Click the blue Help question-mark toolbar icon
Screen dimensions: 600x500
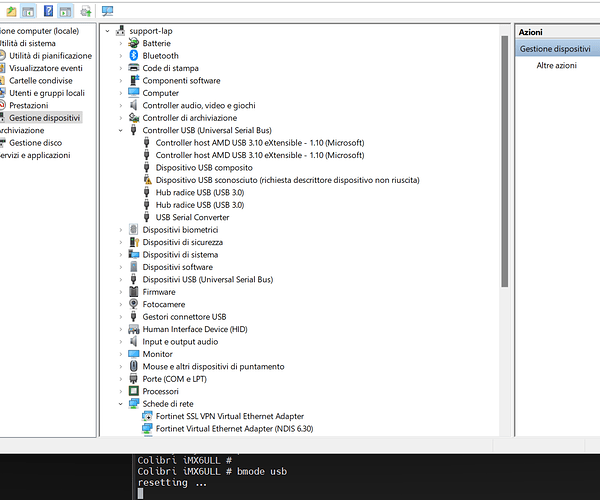coord(48,11)
